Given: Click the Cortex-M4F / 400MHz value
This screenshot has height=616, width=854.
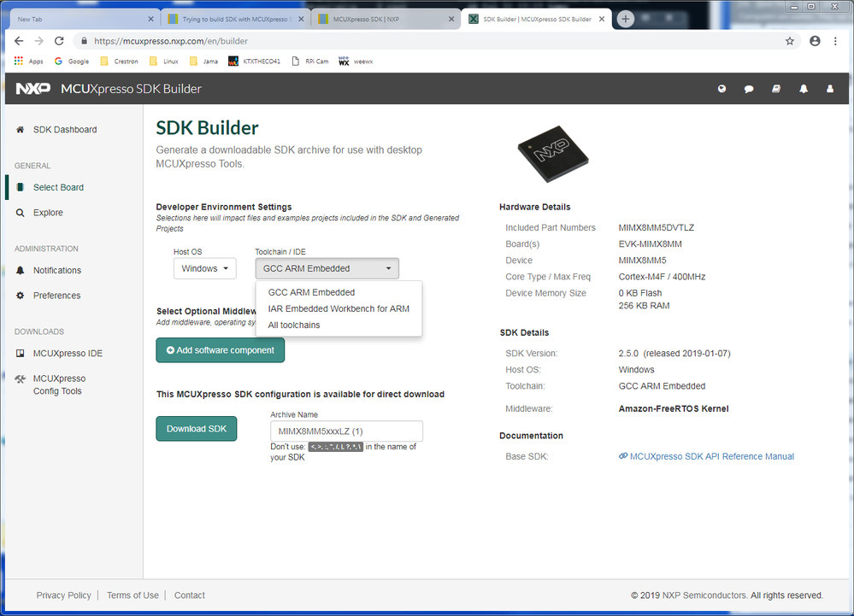Looking at the screenshot, I should tap(662, 277).
